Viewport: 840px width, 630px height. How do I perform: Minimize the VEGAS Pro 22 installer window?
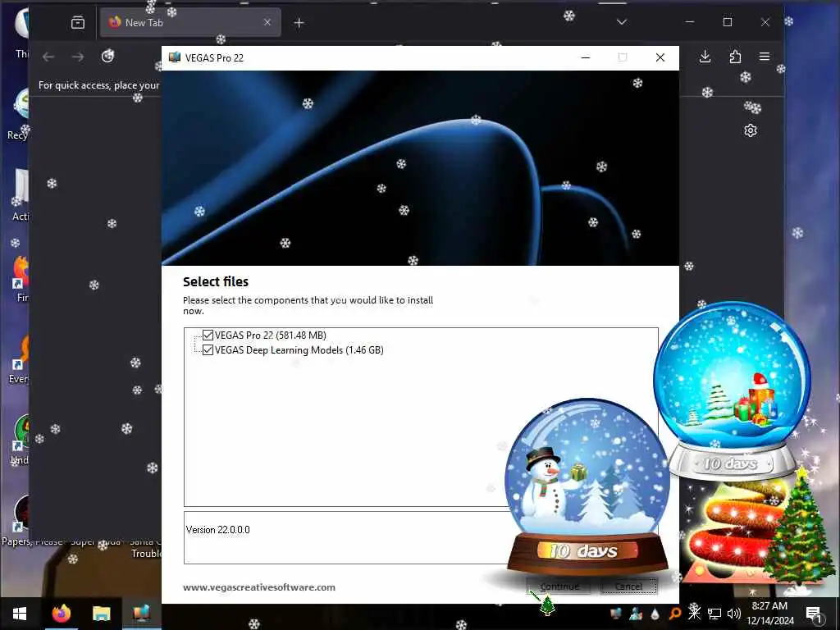(x=586, y=57)
